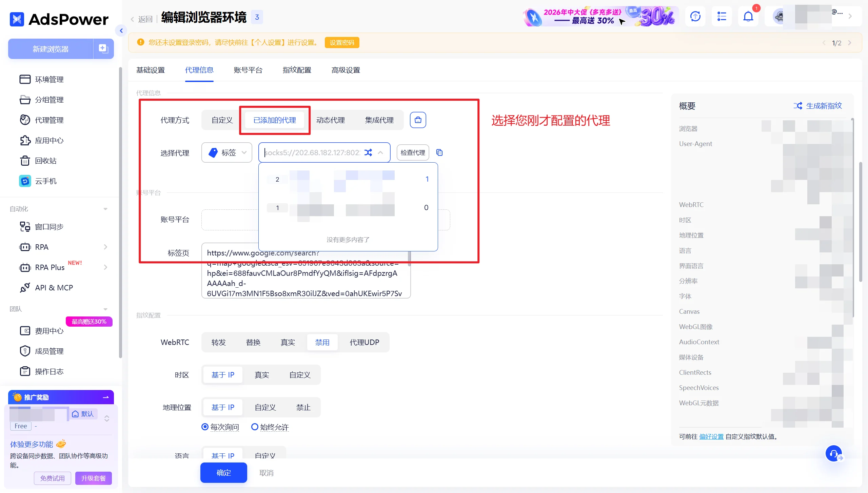Open 分组管理 folder in sidebar
The height and width of the screenshot is (493, 868).
point(42,100)
